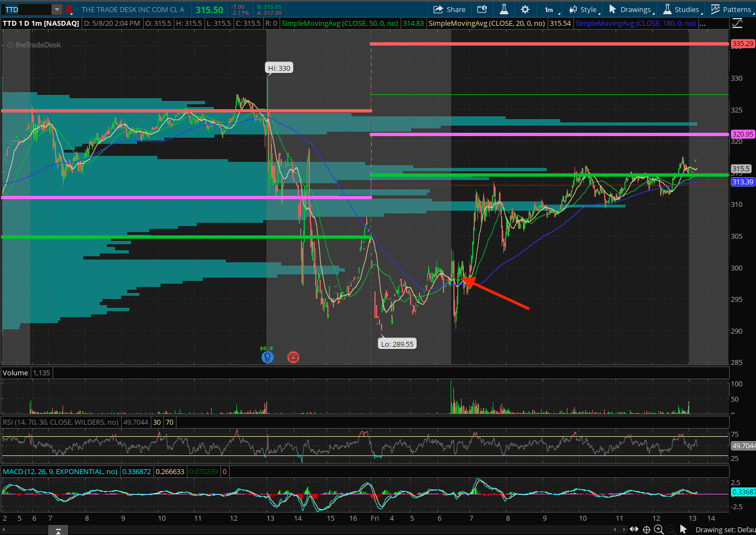The width and height of the screenshot is (756, 535).
Task: Click the red conference call phone icon
Action: (x=293, y=357)
